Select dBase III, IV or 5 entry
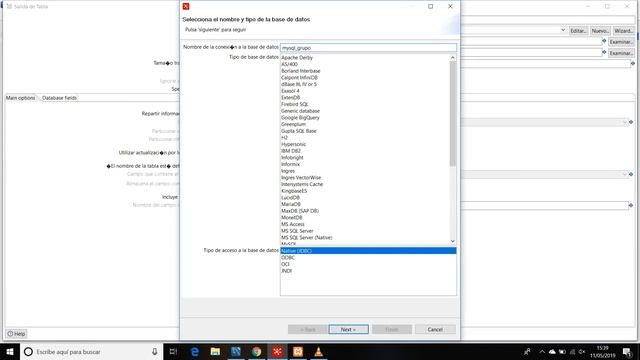Viewport: 640px width, 360px height. (x=299, y=84)
